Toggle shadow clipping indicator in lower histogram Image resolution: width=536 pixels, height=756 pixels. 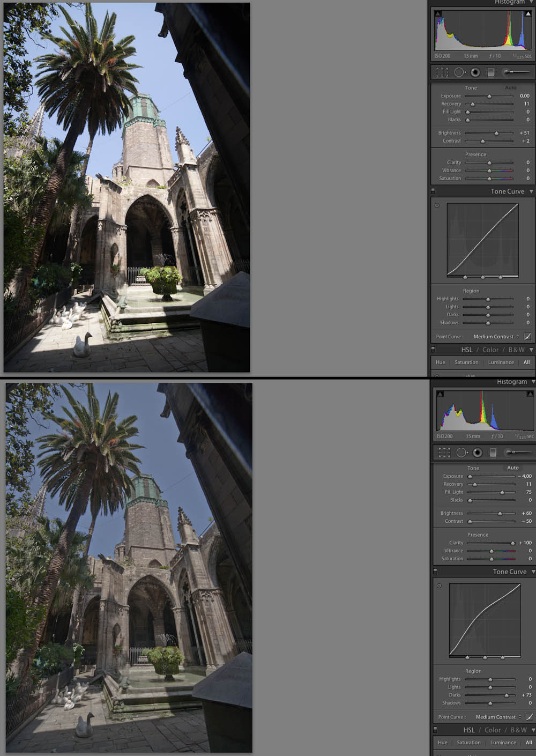click(440, 394)
